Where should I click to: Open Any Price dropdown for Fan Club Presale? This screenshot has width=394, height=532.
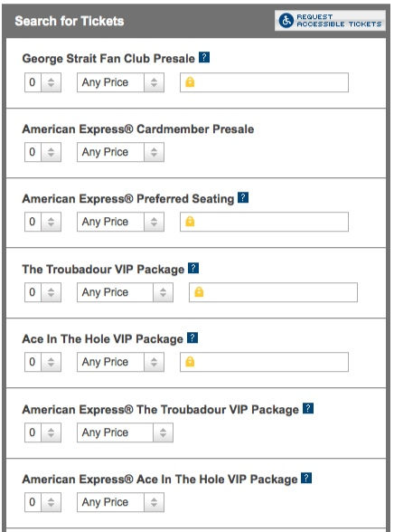click(x=120, y=82)
